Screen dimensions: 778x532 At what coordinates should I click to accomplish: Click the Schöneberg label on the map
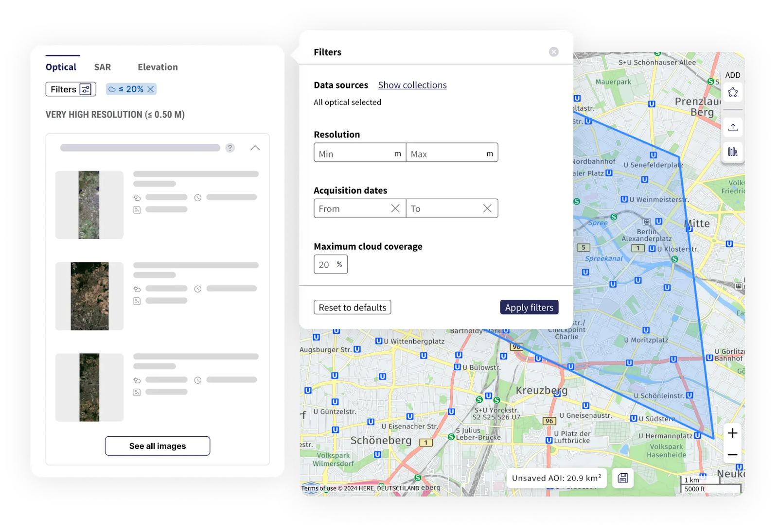tap(381, 441)
